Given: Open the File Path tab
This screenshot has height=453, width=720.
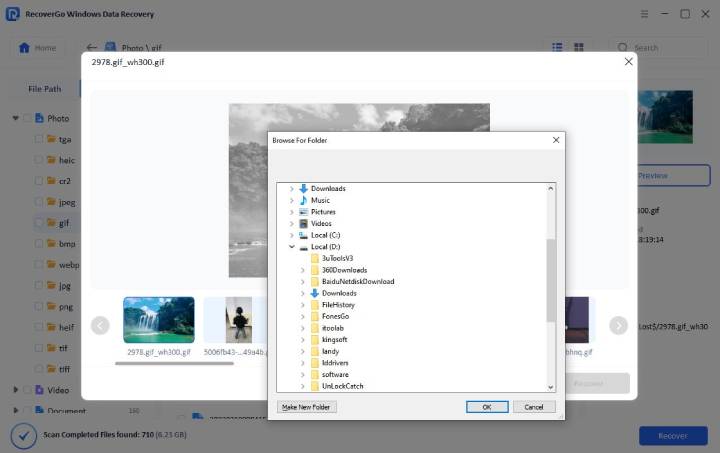Looking at the screenshot, I should tap(45, 89).
